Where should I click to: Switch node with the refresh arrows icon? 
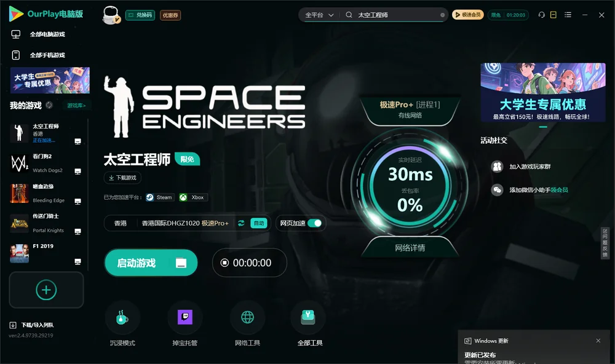(x=241, y=223)
